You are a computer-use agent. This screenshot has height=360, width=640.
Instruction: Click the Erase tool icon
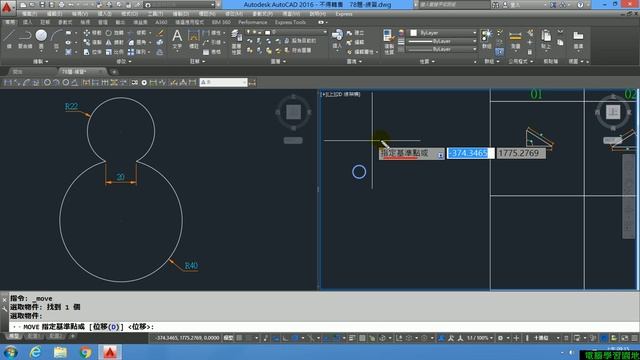pos(160,33)
